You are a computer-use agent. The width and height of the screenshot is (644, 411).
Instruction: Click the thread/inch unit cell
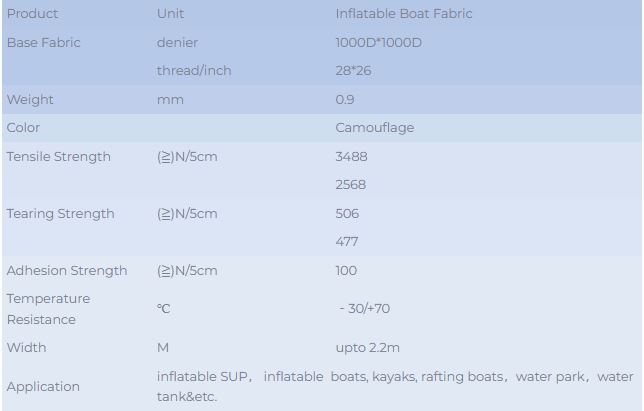tap(194, 71)
